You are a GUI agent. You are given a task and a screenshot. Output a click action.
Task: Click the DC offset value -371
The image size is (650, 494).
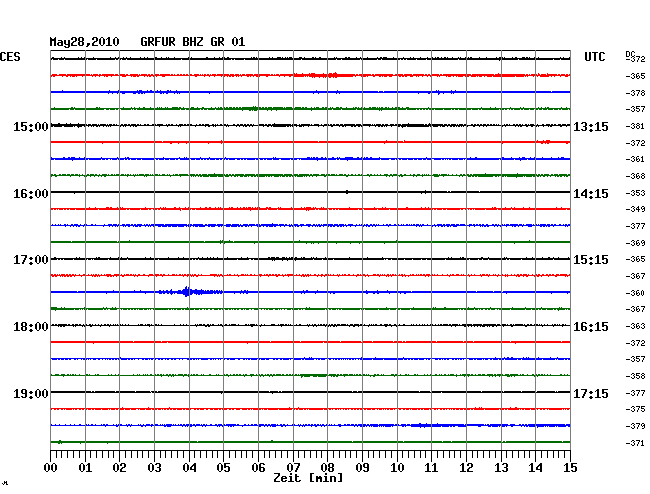point(635,443)
